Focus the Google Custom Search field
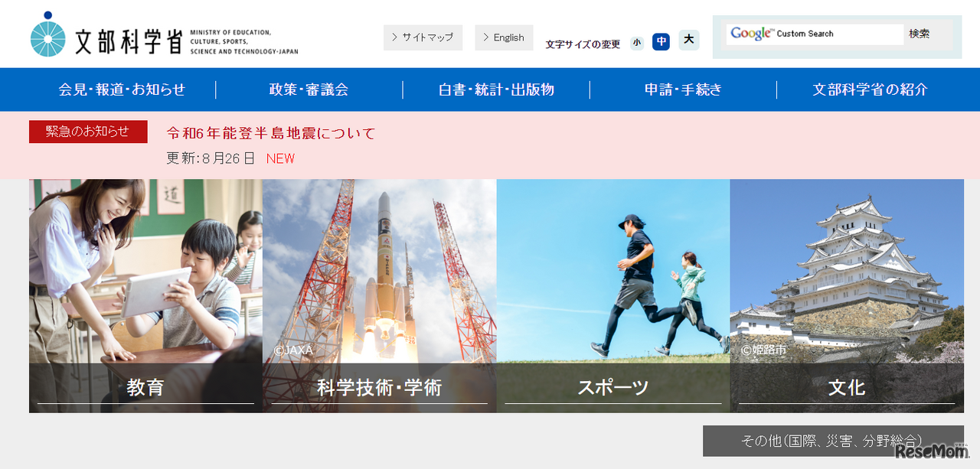 815,34
